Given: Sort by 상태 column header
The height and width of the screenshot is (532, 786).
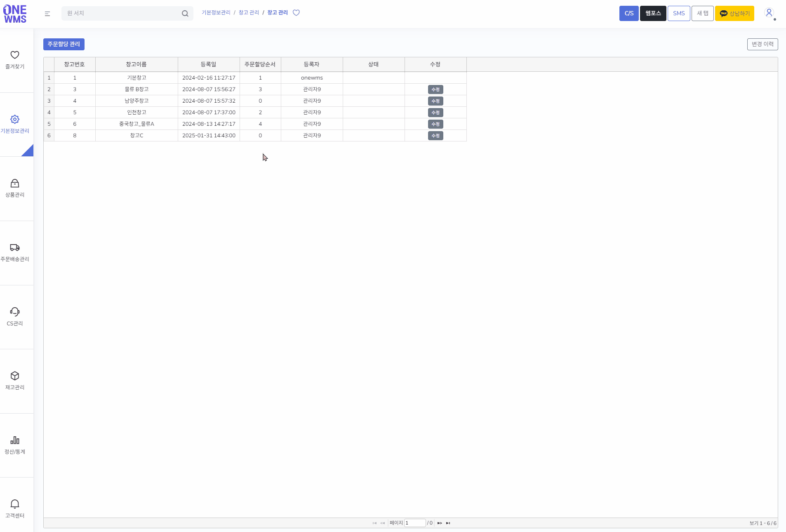Looking at the screenshot, I should (x=374, y=64).
